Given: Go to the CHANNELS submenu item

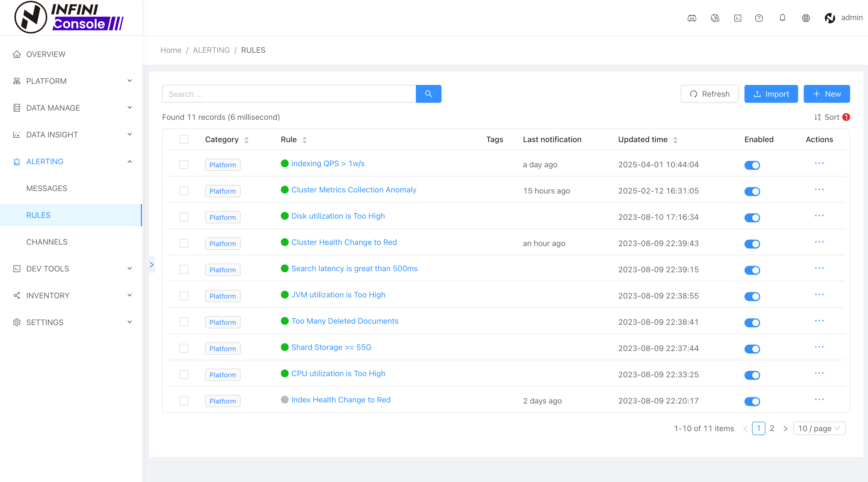Looking at the screenshot, I should [x=47, y=242].
